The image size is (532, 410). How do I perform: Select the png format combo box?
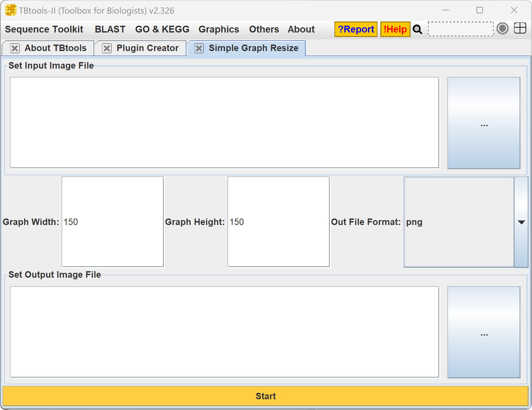[459, 222]
